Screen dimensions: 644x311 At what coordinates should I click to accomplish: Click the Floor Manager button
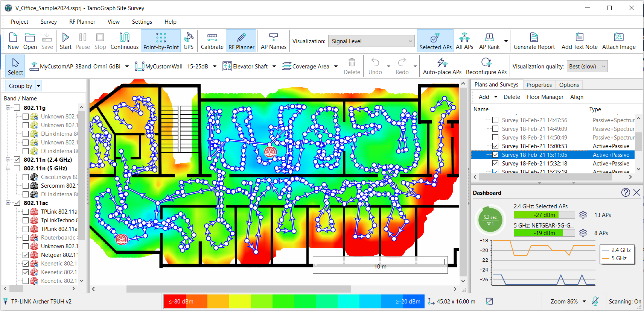pyautogui.click(x=545, y=97)
